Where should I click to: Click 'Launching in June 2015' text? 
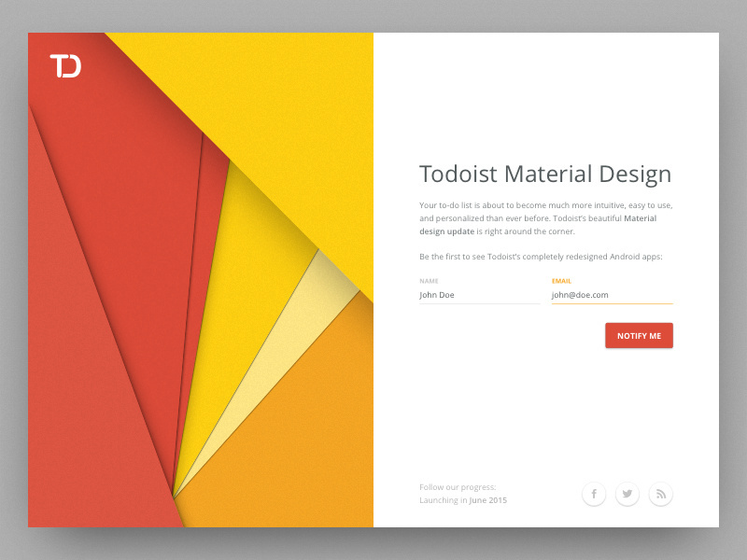click(x=463, y=500)
